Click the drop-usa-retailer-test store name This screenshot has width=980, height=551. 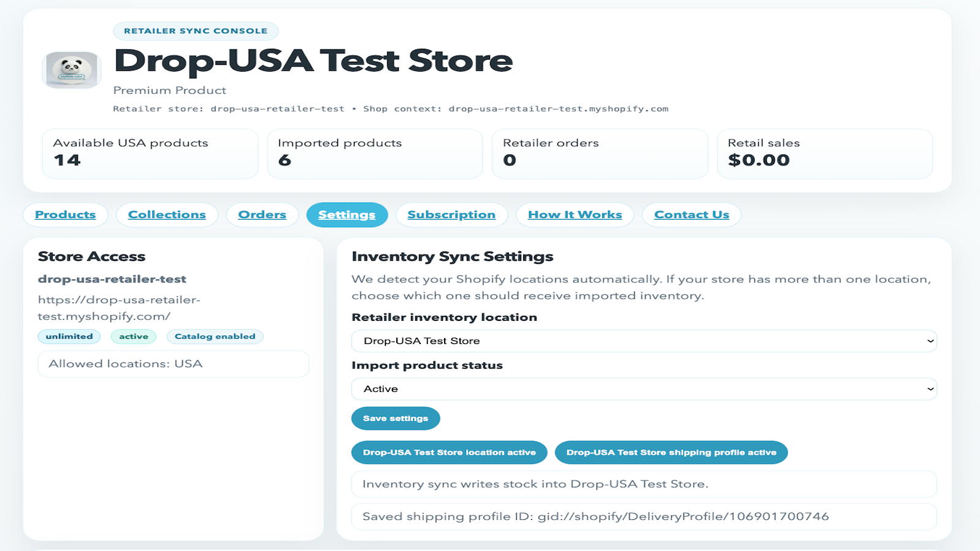(112, 279)
